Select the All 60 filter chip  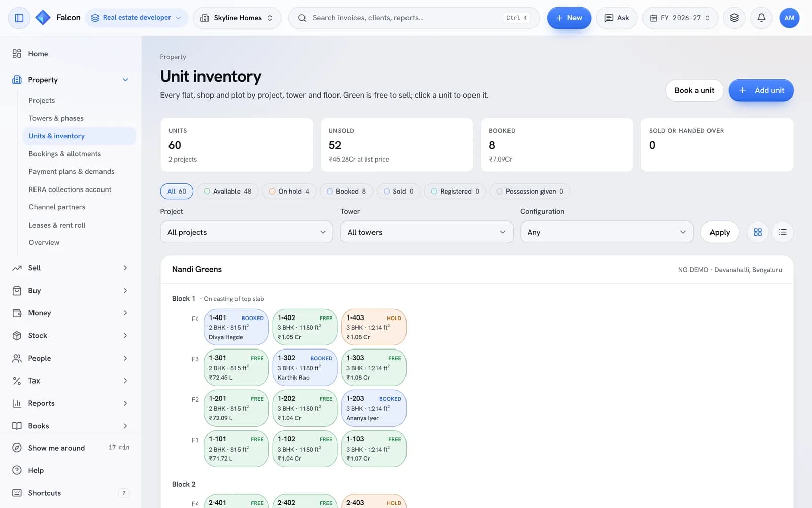pos(177,192)
